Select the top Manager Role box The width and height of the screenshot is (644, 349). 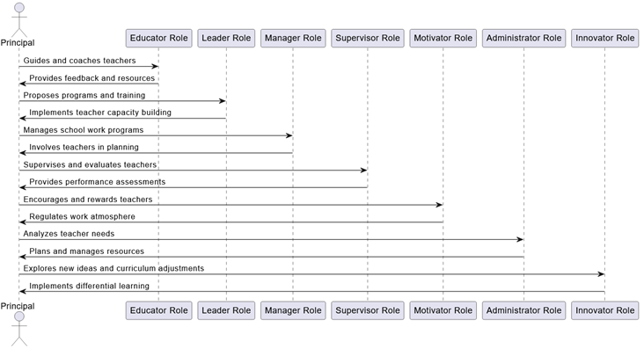(x=293, y=38)
